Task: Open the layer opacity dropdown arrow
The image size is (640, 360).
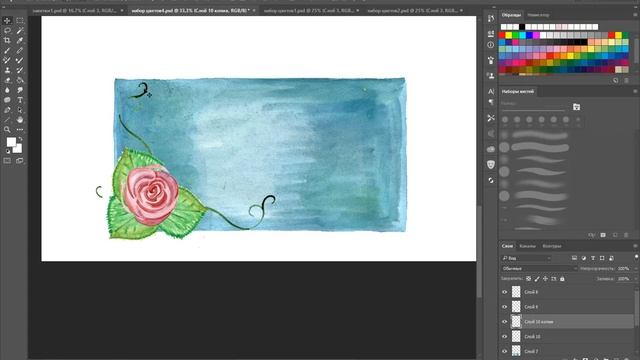Action: [636, 269]
